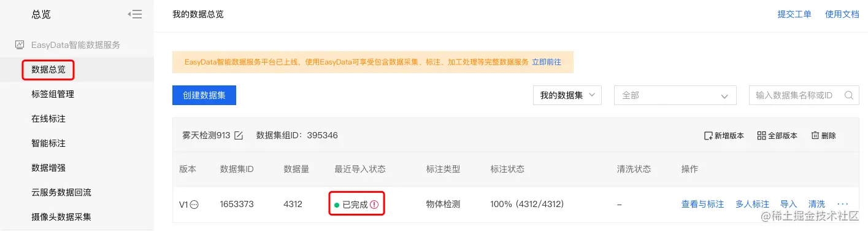Viewport: 868px width, 231px height.
Task: Go to 在线标注 menu item
Action: [x=48, y=119]
